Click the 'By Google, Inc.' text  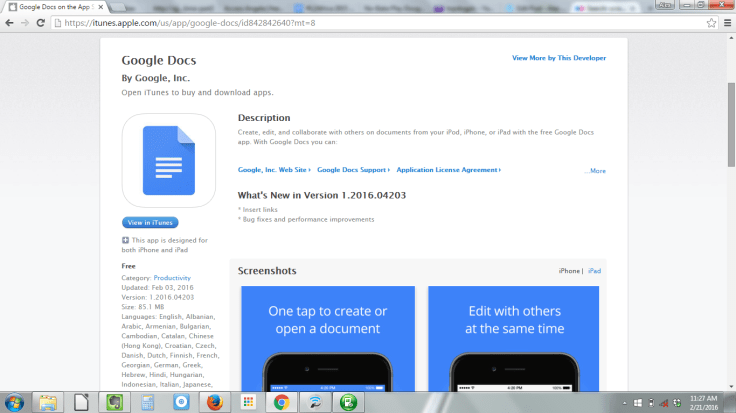pyautogui.click(x=156, y=78)
